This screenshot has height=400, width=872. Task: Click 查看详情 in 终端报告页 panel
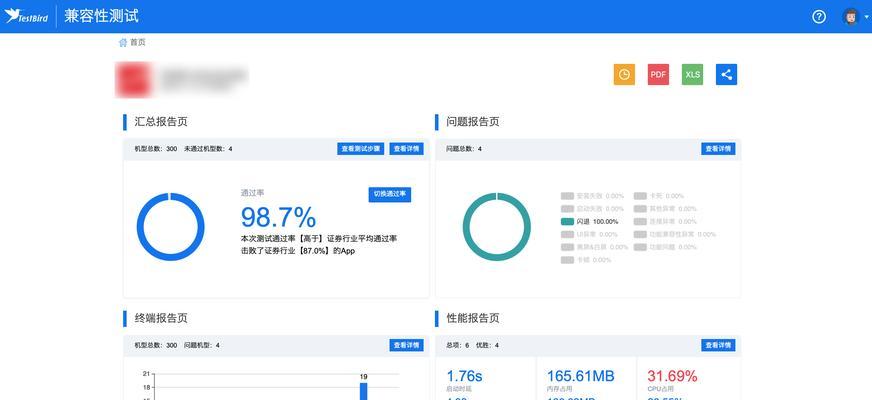coord(407,345)
